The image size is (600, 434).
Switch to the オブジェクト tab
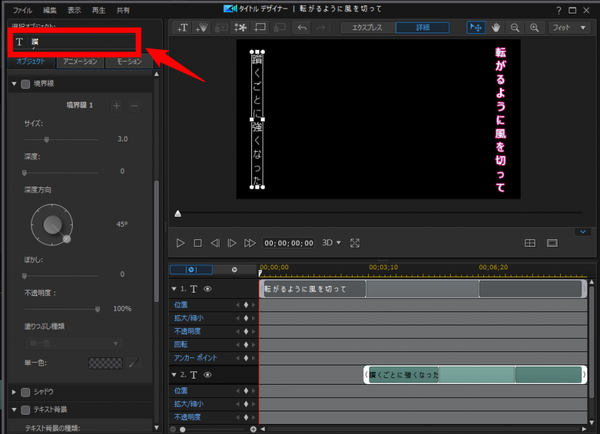[x=31, y=62]
